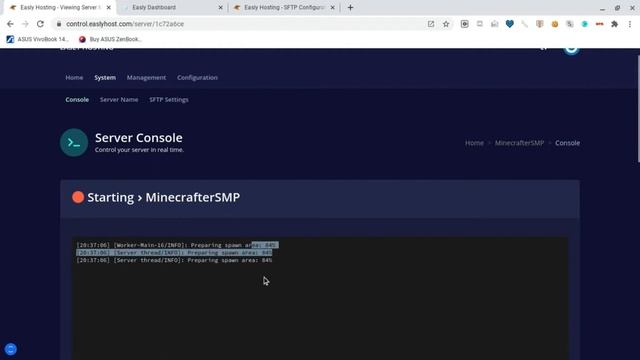Image resolution: width=640 pixels, height=360 pixels.
Task: Select the Easly Hosting Viewing Server tab
Action: (60, 7)
